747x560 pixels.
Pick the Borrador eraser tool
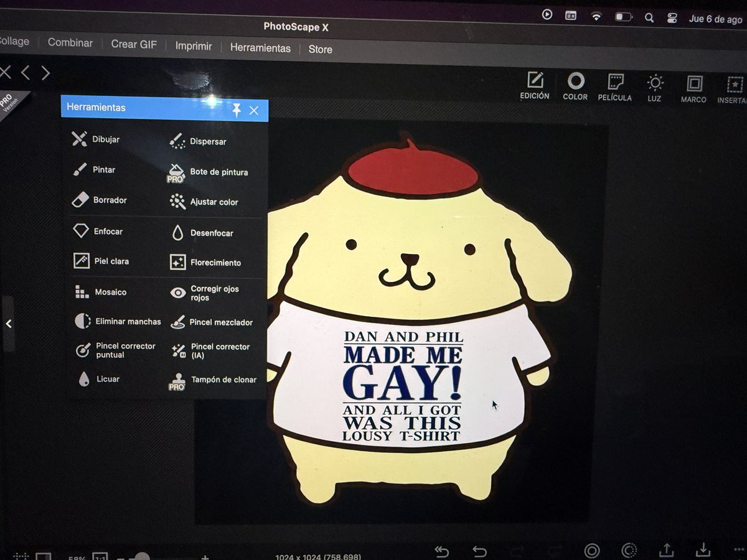click(x=100, y=200)
